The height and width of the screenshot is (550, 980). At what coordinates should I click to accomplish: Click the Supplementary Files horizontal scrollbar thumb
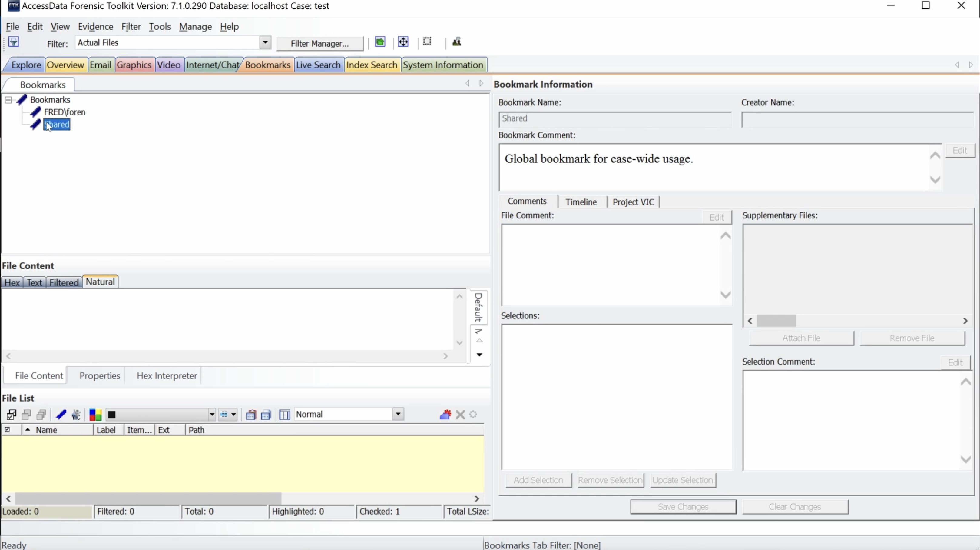coord(776,321)
